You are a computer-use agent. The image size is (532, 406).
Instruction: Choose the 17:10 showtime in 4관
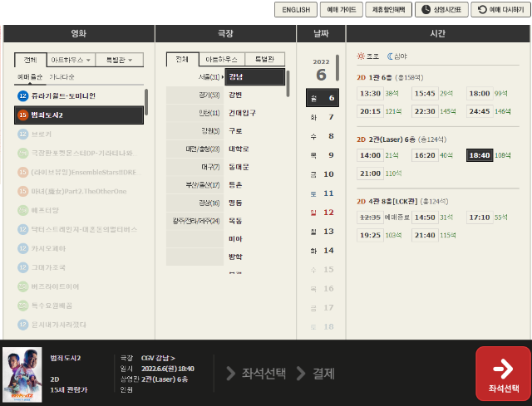(480, 218)
